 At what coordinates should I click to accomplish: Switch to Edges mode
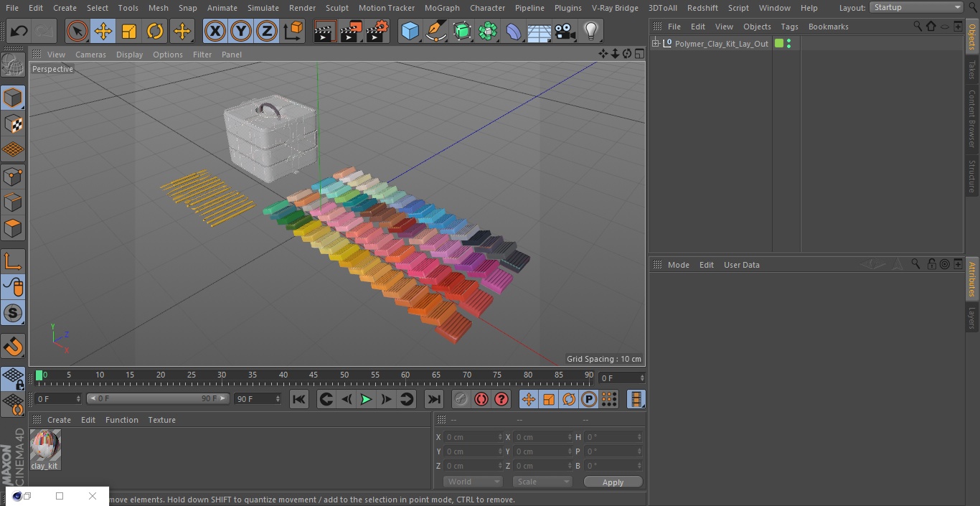coord(13,202)
